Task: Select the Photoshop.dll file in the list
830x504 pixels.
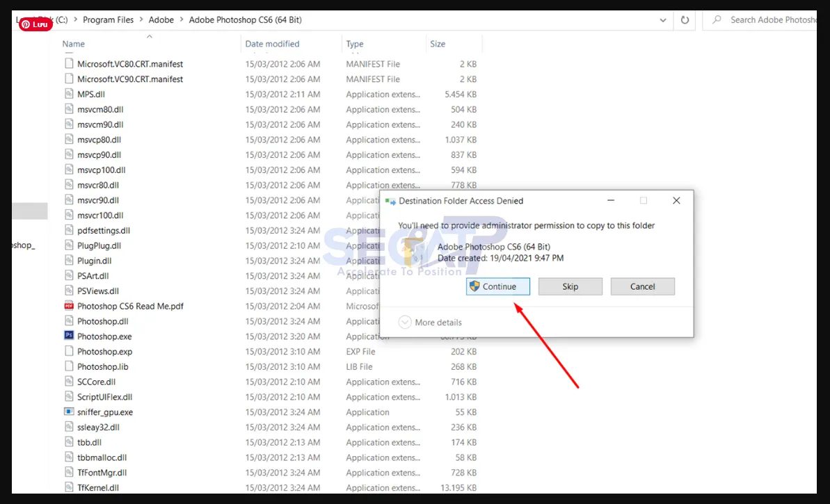Action: (104, 321)
